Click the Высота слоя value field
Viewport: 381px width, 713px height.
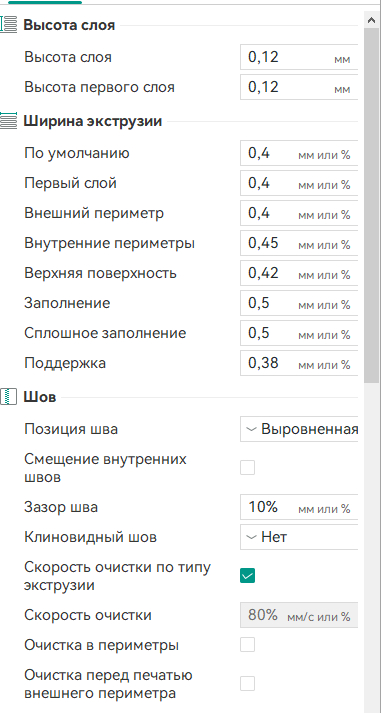pos(299,57)
